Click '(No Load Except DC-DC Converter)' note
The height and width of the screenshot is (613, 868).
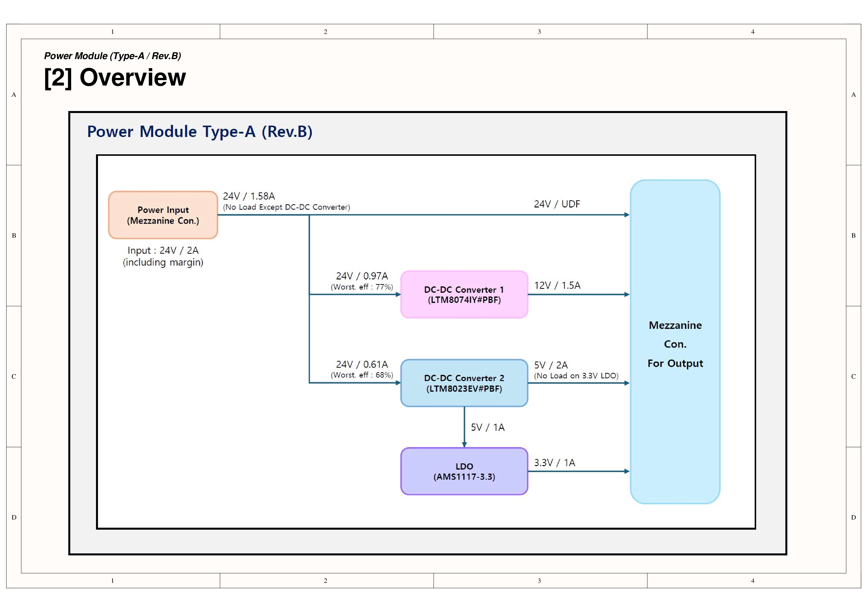(287, 207)
